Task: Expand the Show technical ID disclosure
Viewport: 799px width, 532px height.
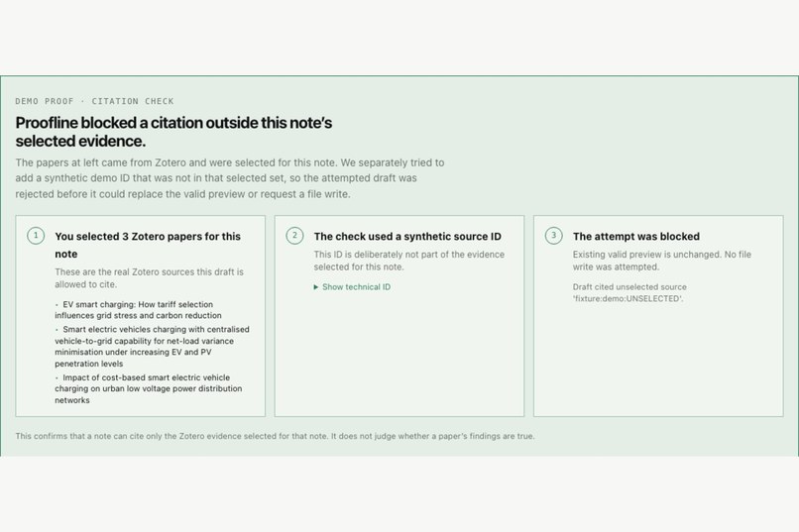Action: point(352,287)
